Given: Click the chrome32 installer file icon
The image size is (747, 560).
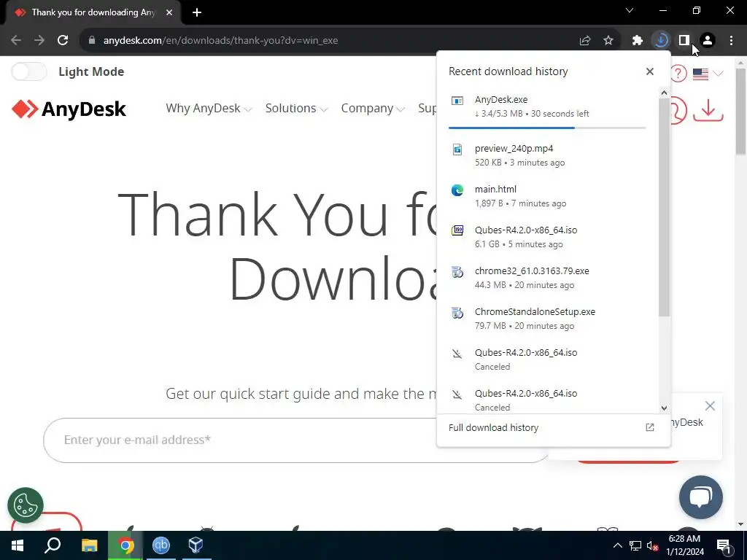Looking at the screenshot, I should pos(457,272).
